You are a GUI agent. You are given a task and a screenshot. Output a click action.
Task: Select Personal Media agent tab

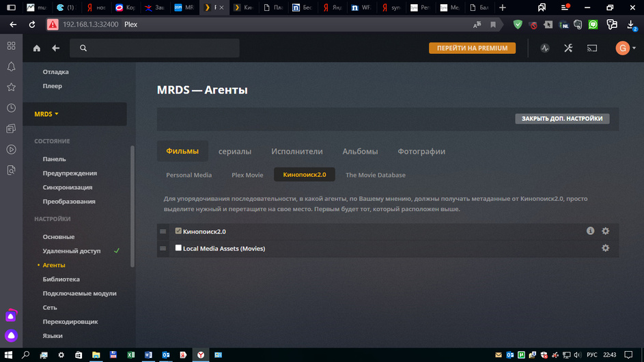188,175
